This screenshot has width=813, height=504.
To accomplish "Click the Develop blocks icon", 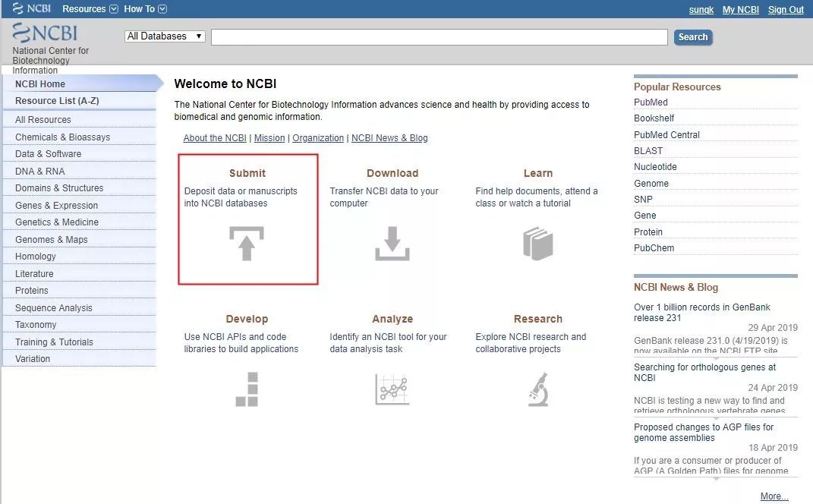I will (x=247, y=389).
